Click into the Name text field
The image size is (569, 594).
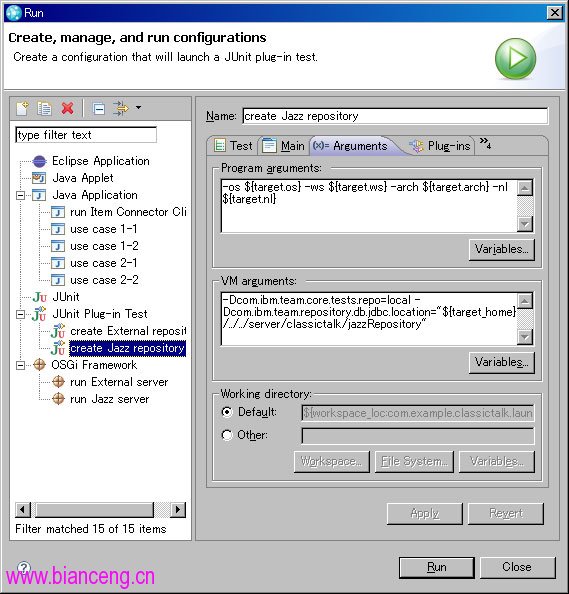[x=395, y=116]
